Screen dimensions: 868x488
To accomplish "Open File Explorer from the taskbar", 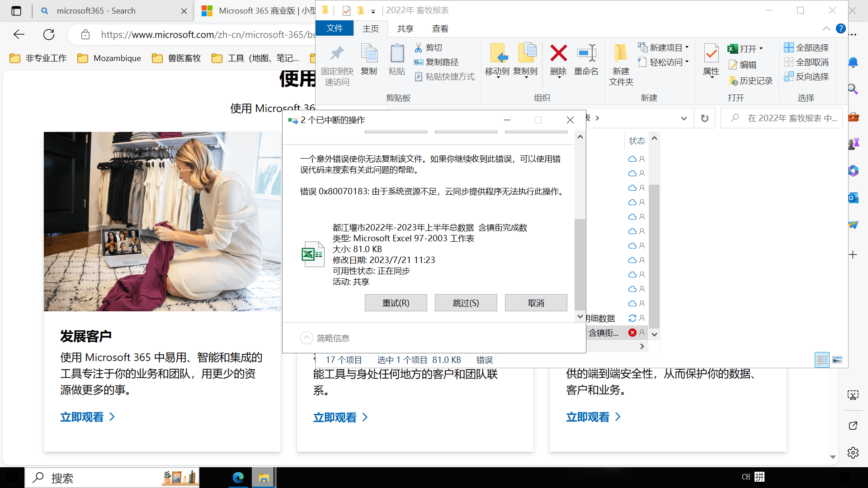I will click(x=264, y=478).
